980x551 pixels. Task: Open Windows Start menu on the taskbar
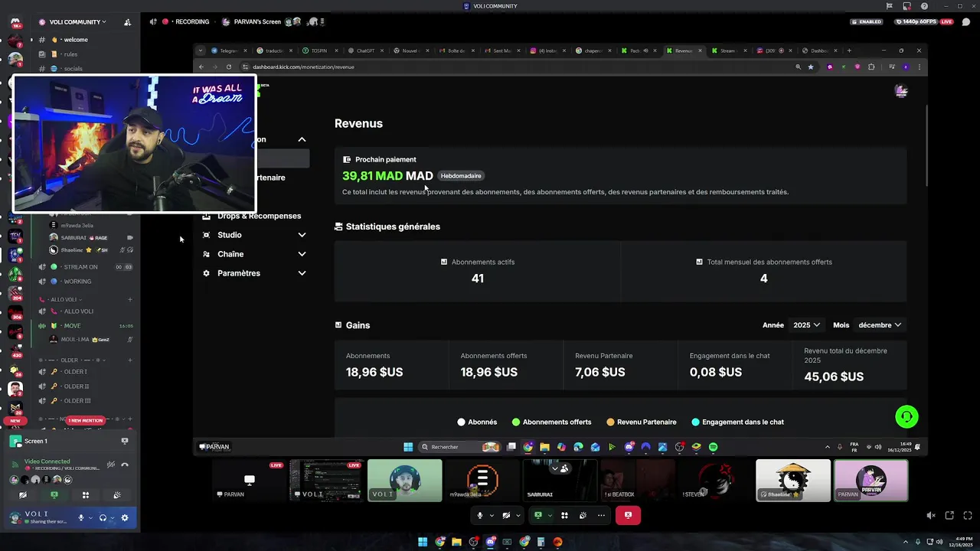[423, 542]
